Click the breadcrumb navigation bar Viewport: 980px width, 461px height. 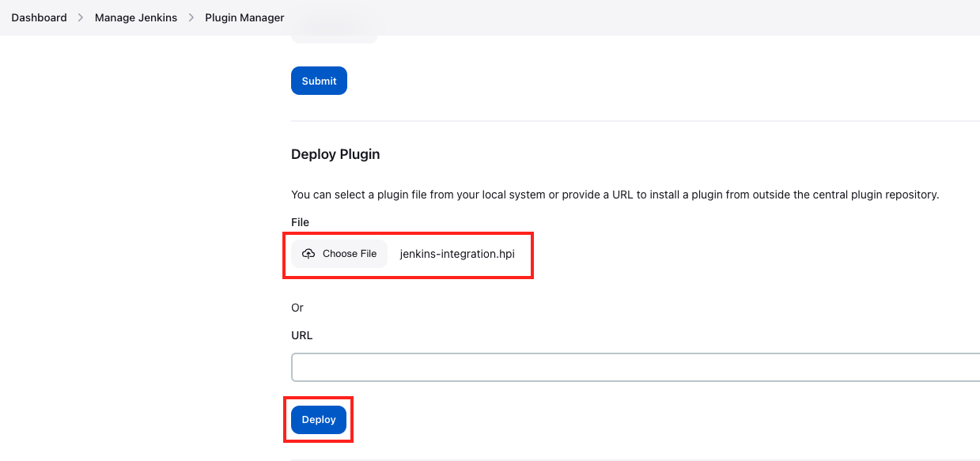[490, 17]
